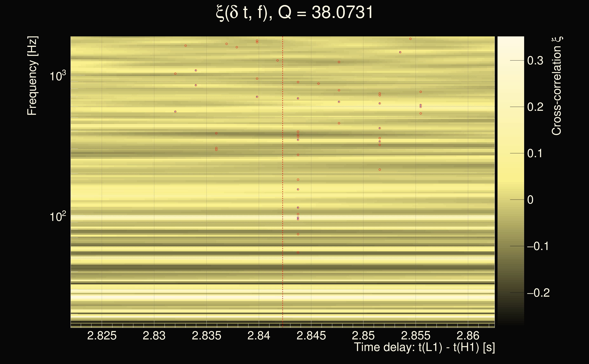Viewport: 589px width, 364px height.
Task: Click the 10³ frequency axis tick label
Action: pos(58,76)
